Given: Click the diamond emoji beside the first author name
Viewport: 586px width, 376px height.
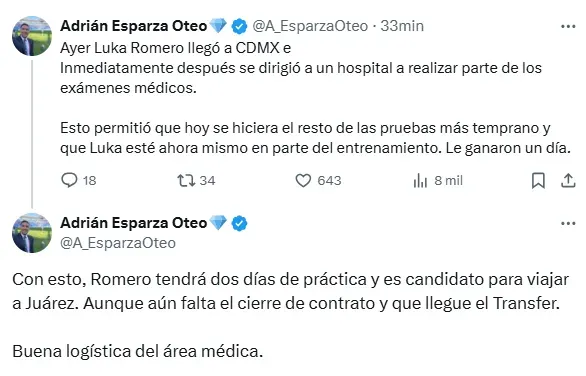Looking at the screenshot, I should click(218, 26).
